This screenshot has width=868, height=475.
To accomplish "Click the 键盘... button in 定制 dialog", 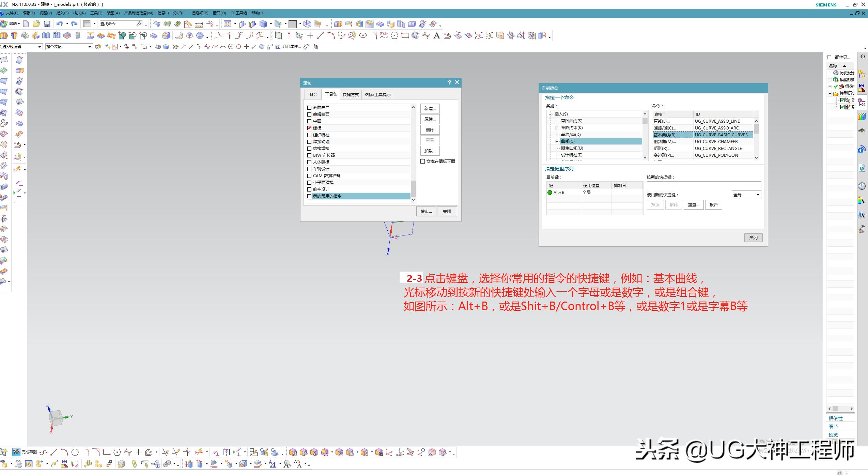I will point(426,211).
